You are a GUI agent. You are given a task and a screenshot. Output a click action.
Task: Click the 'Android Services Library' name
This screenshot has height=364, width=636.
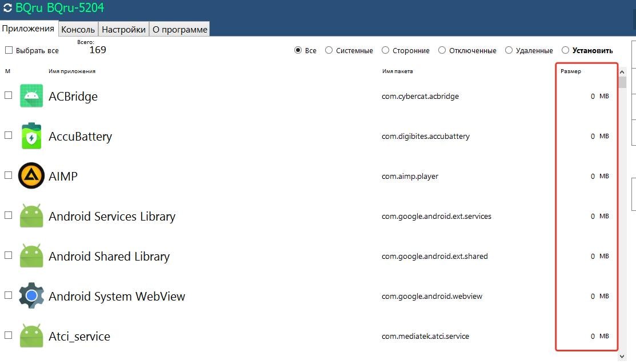[112, 217]
